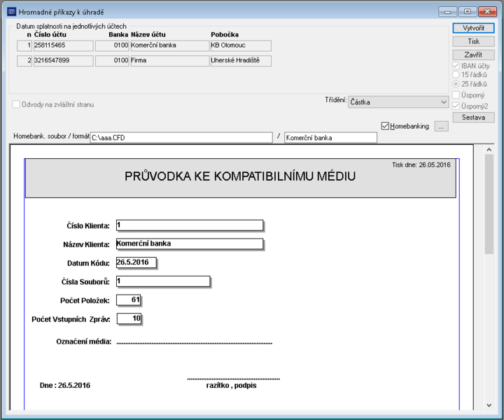Image resolution: width=504 pixels, height=420 pixels.
Task: Click the Označení média dotted line
Action: coord(195,343)
